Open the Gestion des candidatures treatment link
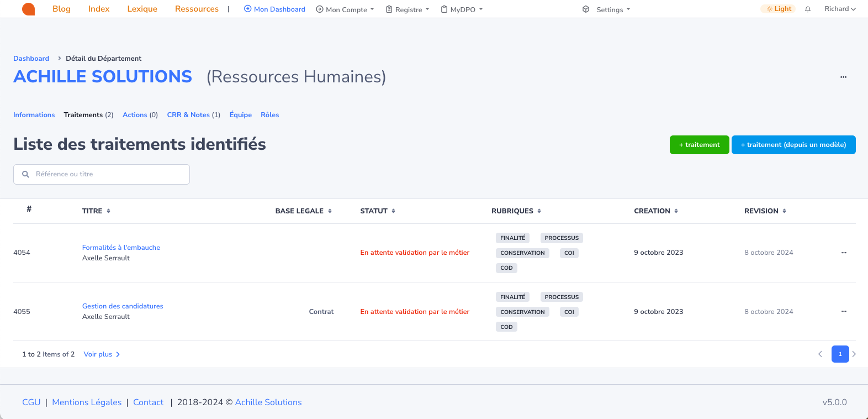 [123, 306]
